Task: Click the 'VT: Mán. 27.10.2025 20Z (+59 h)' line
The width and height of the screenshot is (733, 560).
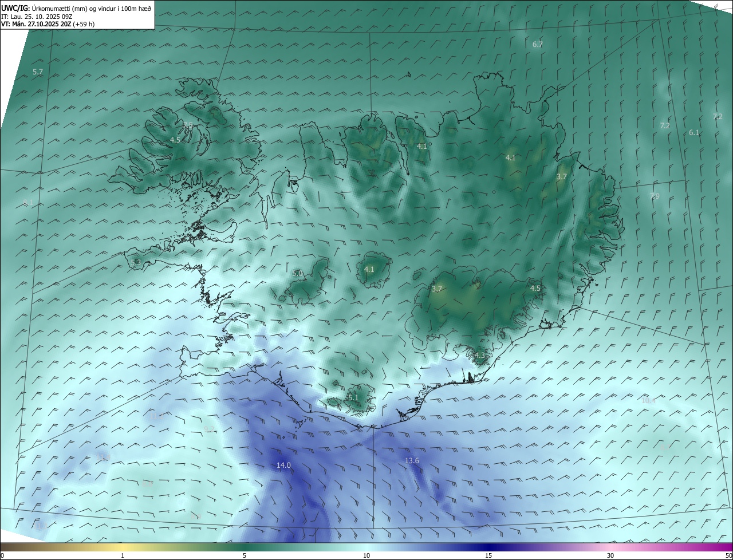Action: coord(48,24)
